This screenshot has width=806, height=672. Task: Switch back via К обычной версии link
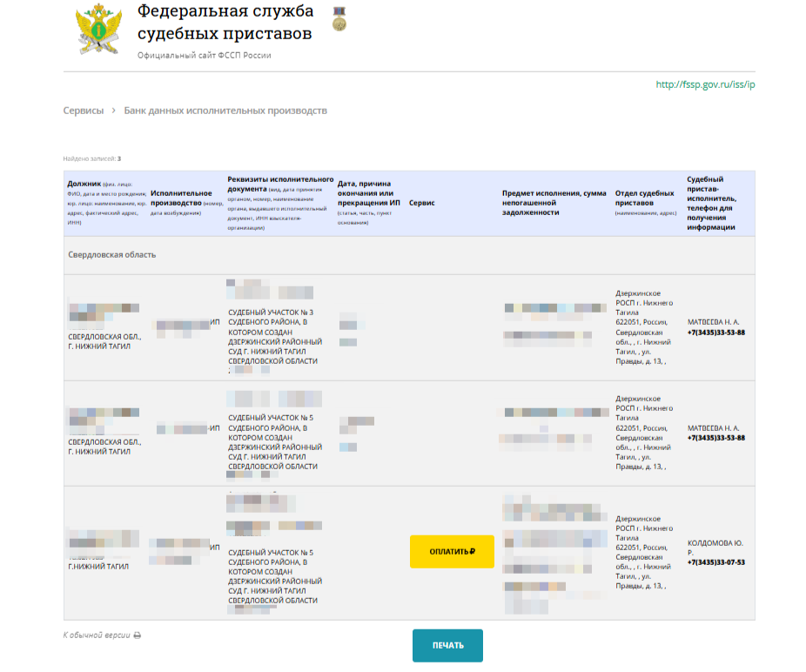tap(102, 635)
